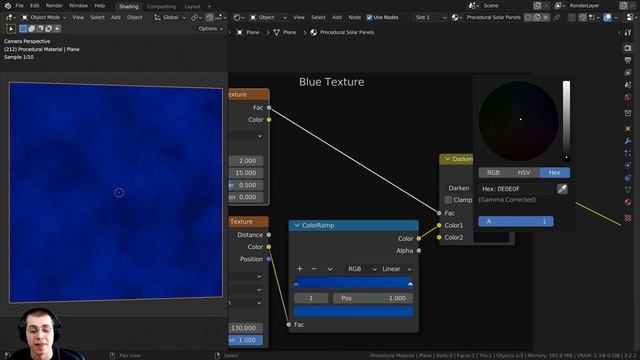The image size is (640, 360).
Task: Open the File menu
Action: click(x=19, y=6)
